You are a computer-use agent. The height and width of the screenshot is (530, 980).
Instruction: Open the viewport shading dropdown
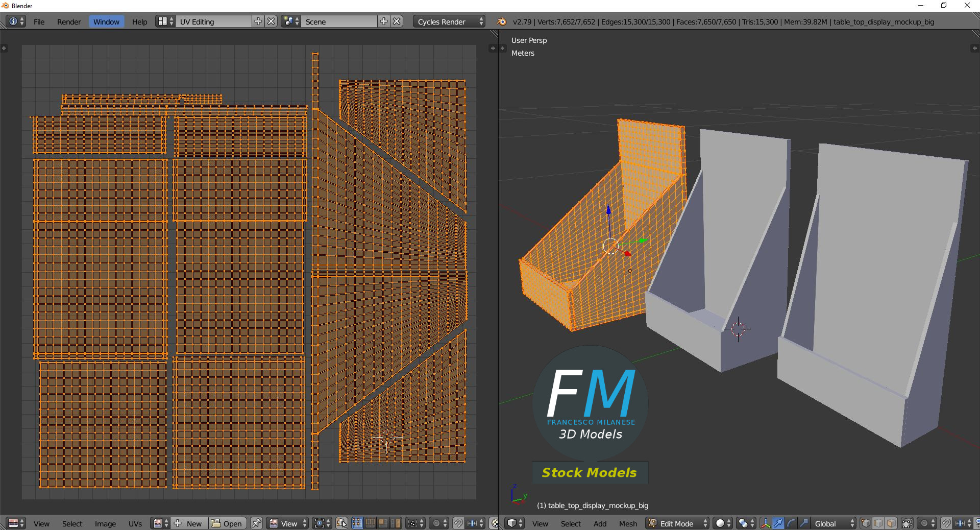pyautogui.click(x=723, y=523)
